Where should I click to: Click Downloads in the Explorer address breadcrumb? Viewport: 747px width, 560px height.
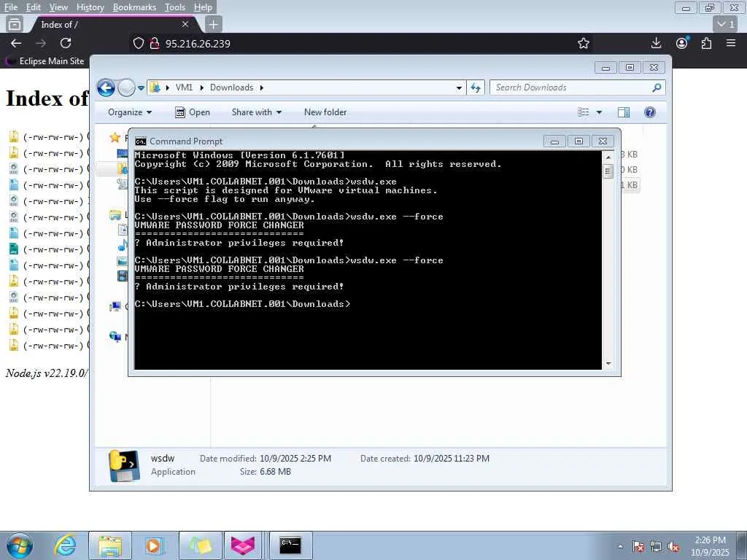pos(231,87)
